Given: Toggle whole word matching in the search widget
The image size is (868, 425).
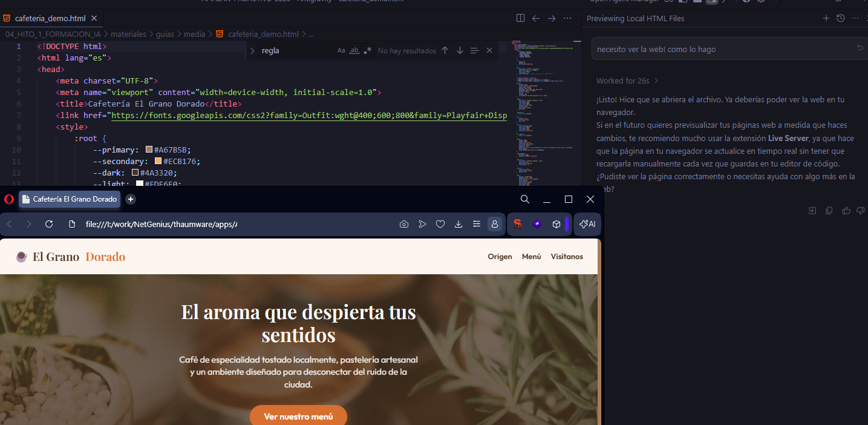Looking at the screenshot, I should tap(354, 50).
